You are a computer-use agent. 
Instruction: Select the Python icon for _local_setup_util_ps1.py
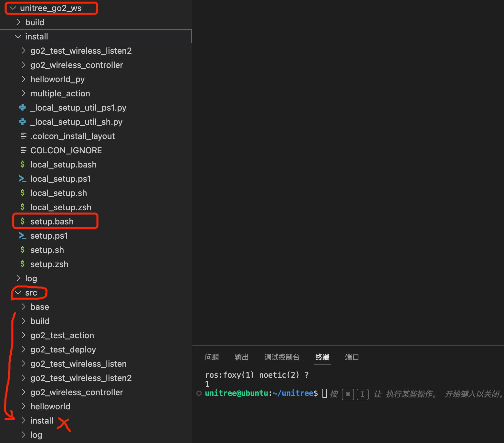22,107
